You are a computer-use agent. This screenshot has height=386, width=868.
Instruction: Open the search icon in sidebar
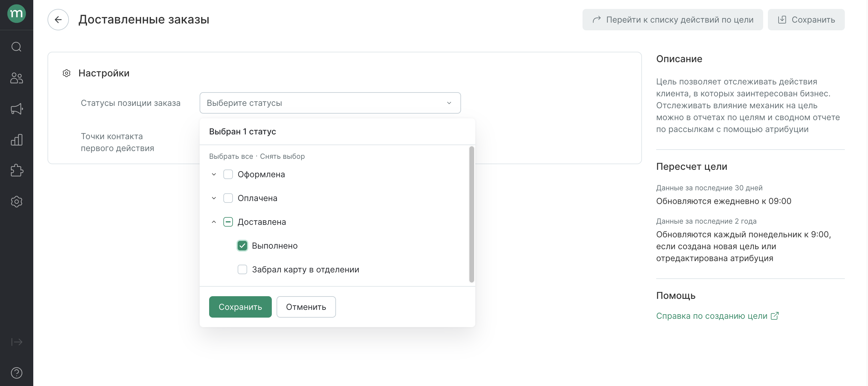(17, 47)
